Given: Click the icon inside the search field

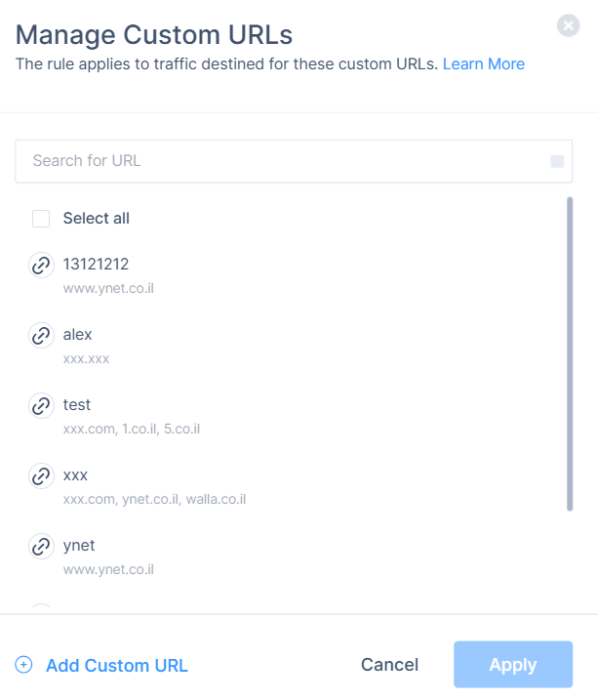Looking at the screenshot, I should pos(557,161).
